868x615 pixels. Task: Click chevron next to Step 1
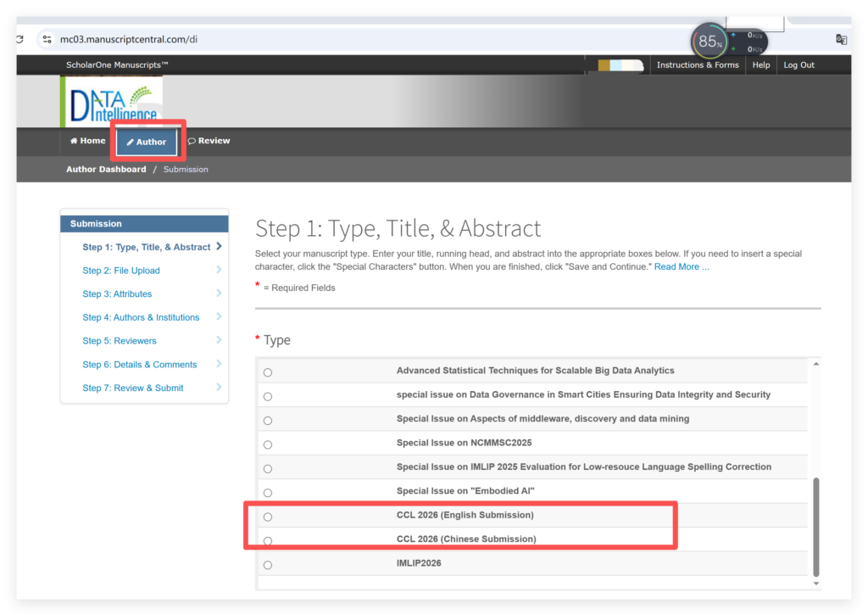[x=220, y=246]
